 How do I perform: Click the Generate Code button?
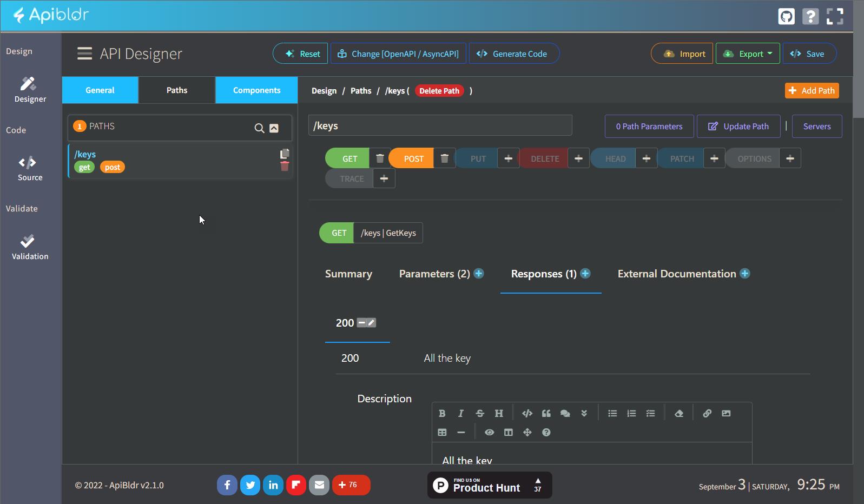[513, 54]
